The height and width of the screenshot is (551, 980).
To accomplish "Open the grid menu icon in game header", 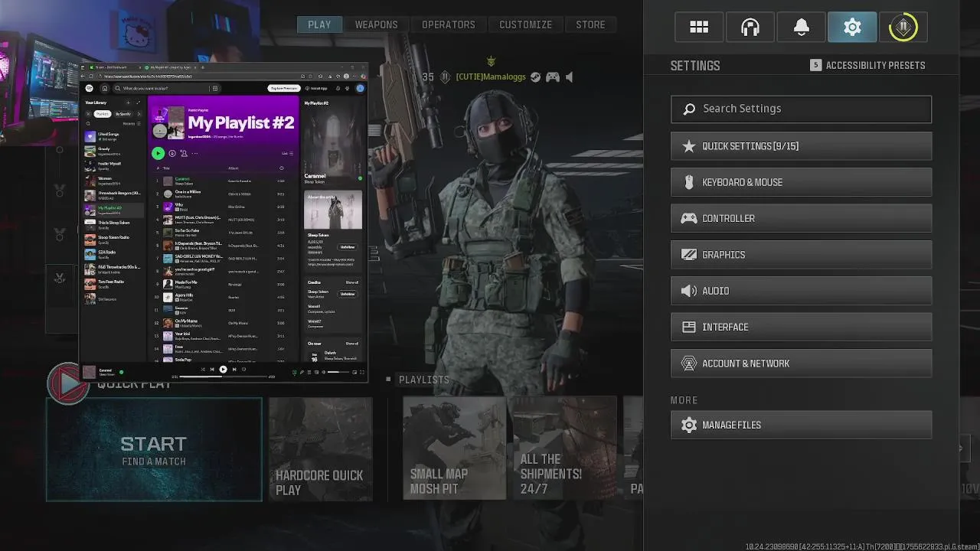I will click(x=699, y=28).
